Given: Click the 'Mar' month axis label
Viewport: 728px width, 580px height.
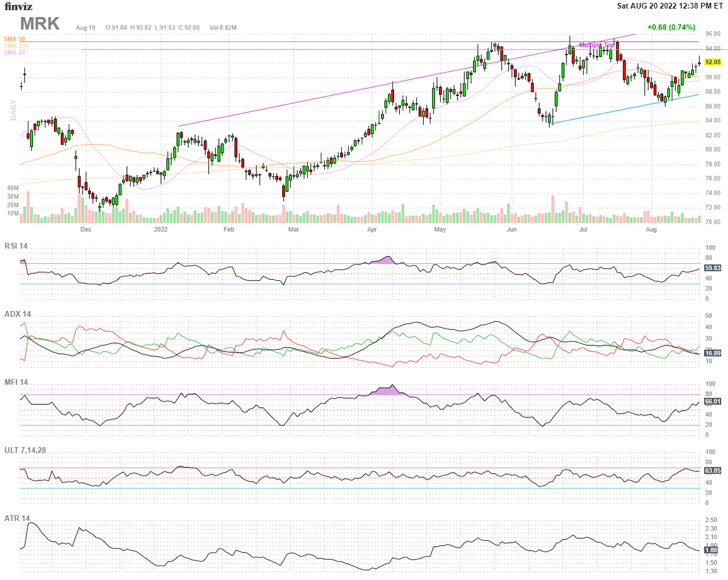Looking at the screenshot, I should pyautogui.click(x=293, y=230).
